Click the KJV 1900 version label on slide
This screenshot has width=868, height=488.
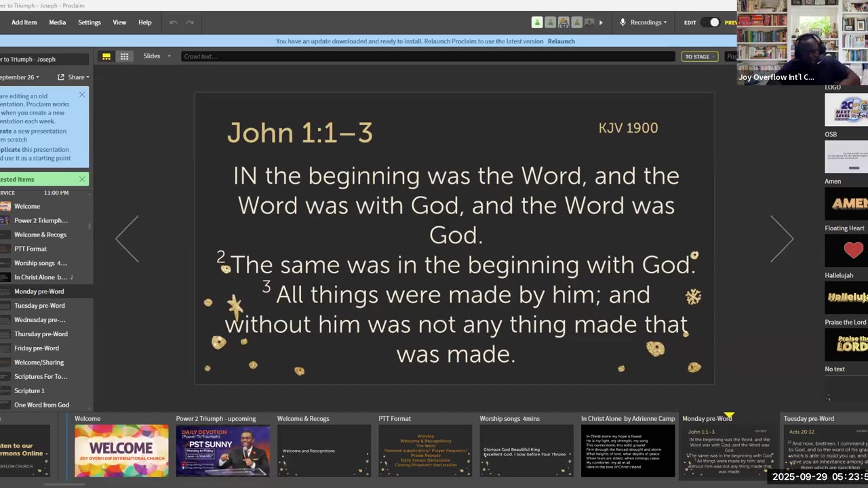click(x=628, y=127)
